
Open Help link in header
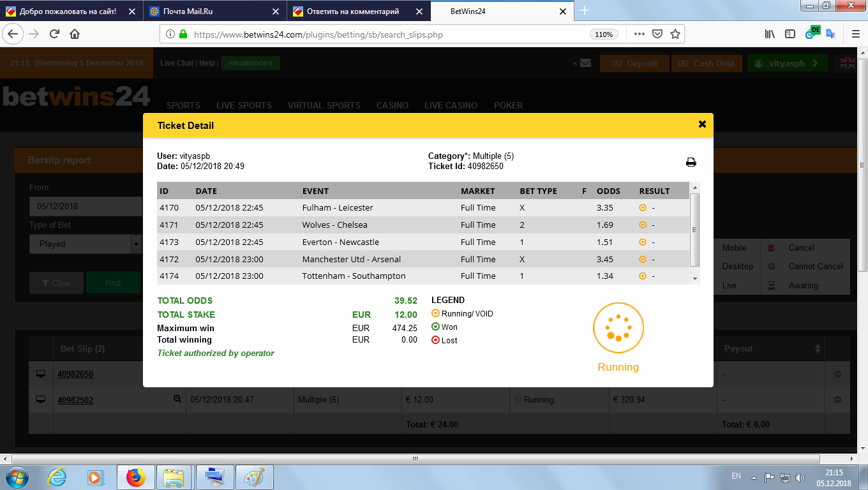[207, 63]
